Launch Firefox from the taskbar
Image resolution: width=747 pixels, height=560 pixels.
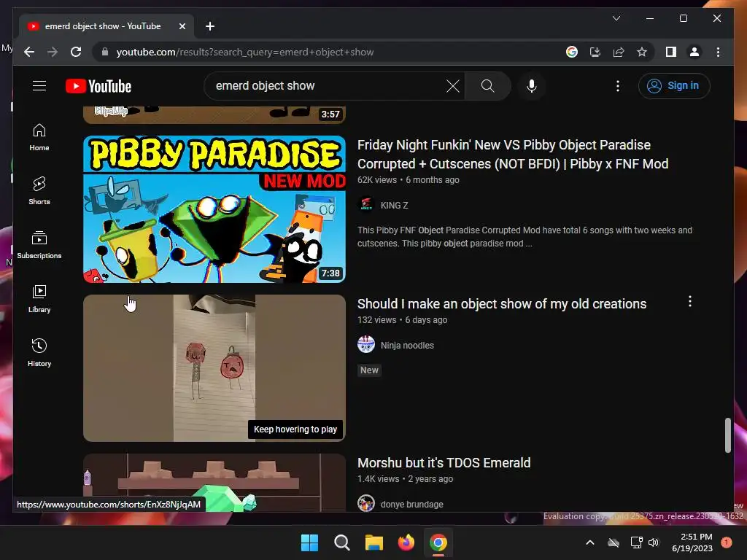point(406,542)
